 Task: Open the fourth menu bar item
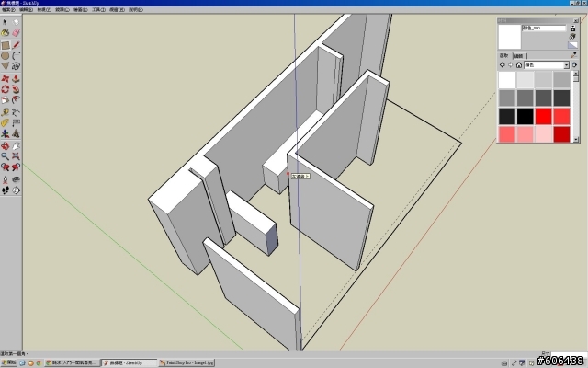[62, 10]
